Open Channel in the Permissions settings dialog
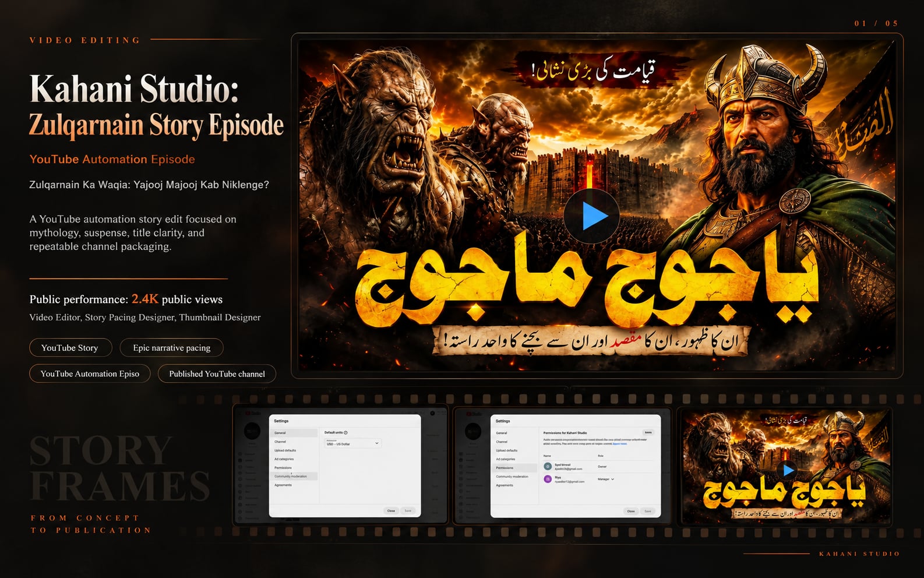 (x=515, y=442)
